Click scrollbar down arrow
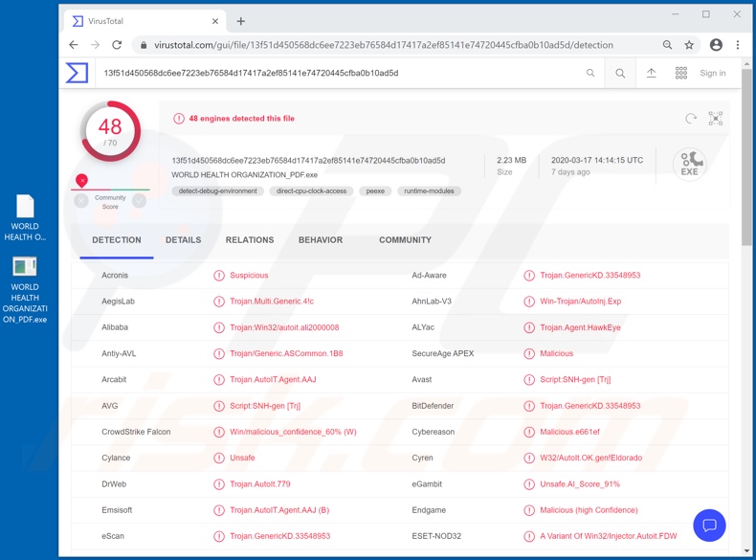This screenshot has width=756, height=560. pyautogui.click(x=746, y=550)
